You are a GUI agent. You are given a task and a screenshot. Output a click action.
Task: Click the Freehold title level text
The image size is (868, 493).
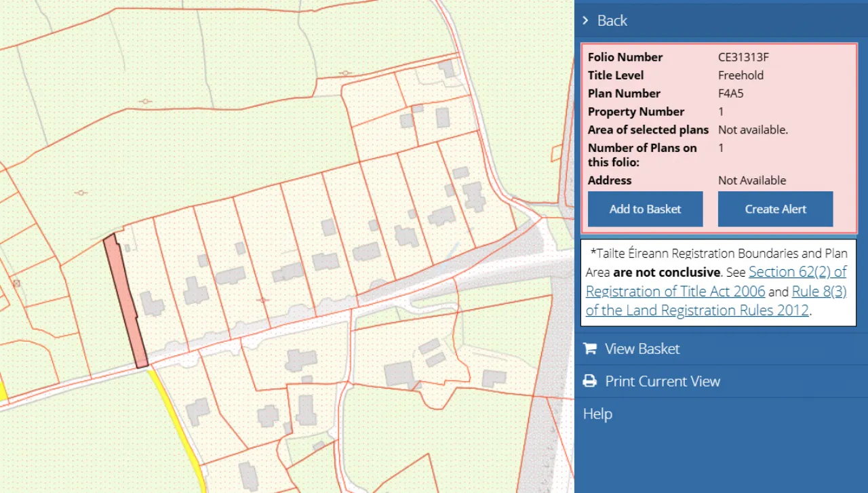click(x=741, y=75)
